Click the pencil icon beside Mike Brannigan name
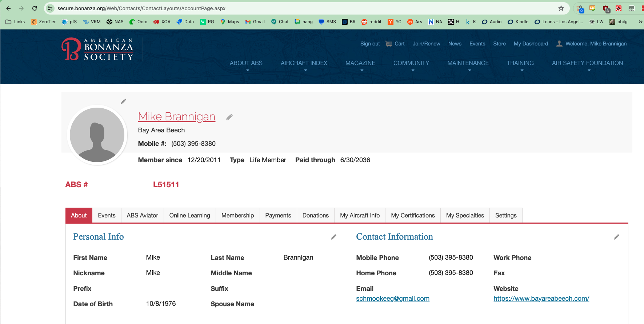644x324 pixels. pos(229,117)
